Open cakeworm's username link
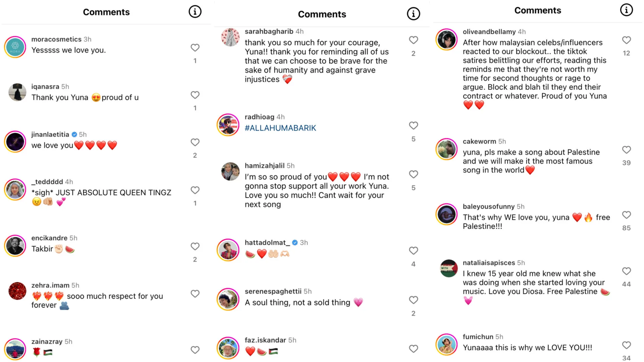Viewport: 644px width, 362px height. point(479,141)
